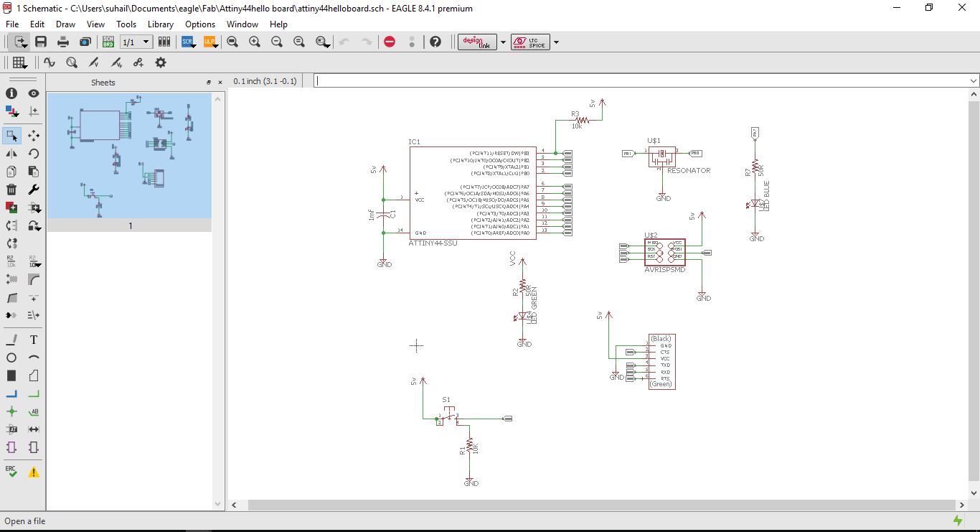Undock the Sheets panel

coord(209,83)
